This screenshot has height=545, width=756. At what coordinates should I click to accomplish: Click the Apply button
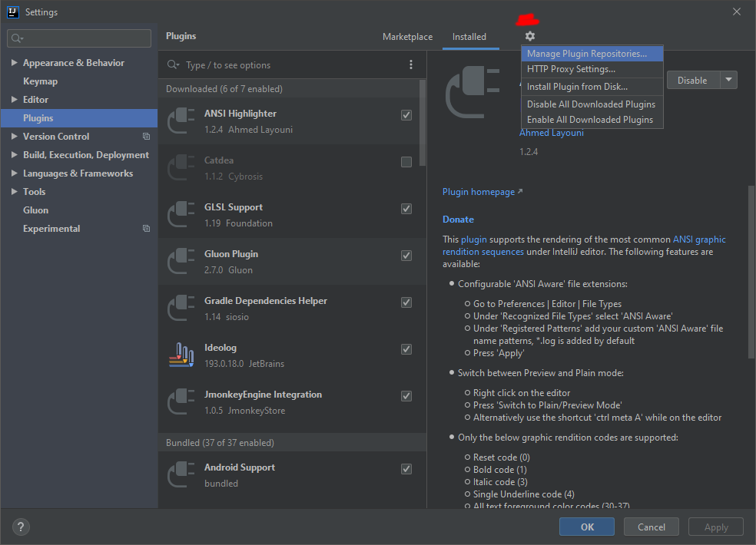(x=716, y=527)
